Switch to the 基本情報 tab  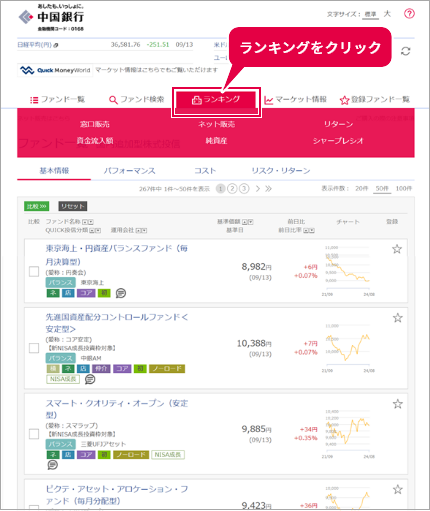pyautogui.click(x=54, y=171)
